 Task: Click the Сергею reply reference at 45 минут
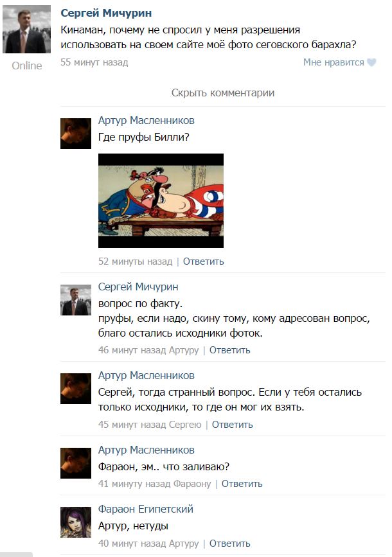coord(185,425)
